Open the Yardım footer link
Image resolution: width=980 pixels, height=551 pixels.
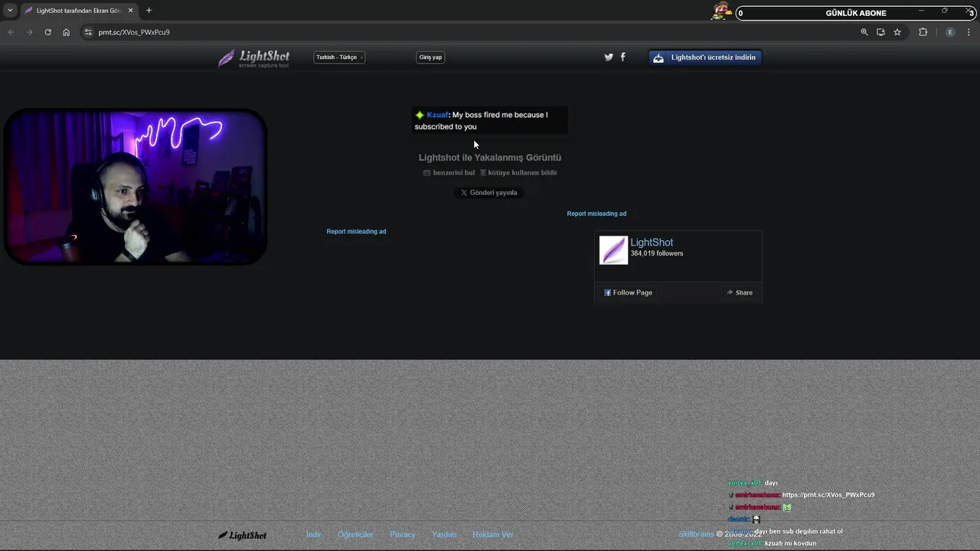(444, 535)
